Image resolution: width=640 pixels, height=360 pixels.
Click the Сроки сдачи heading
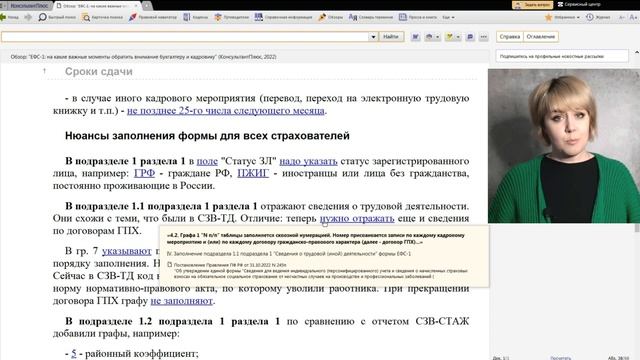[99, 71]
